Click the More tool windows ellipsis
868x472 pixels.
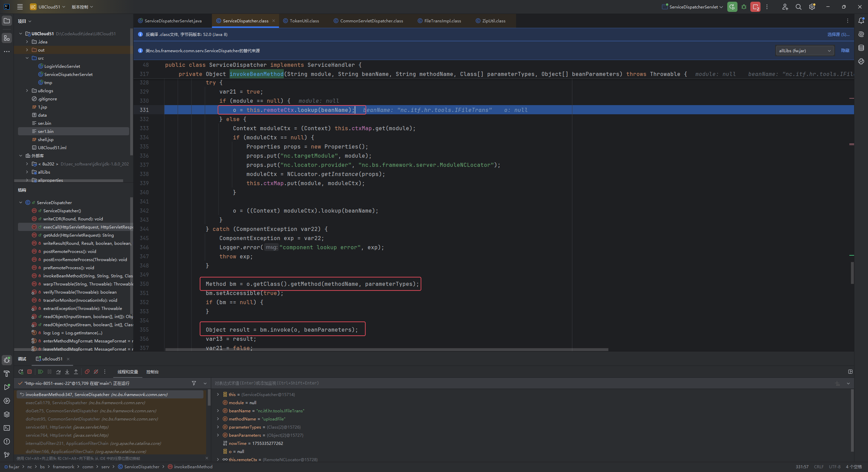[7, 52]
